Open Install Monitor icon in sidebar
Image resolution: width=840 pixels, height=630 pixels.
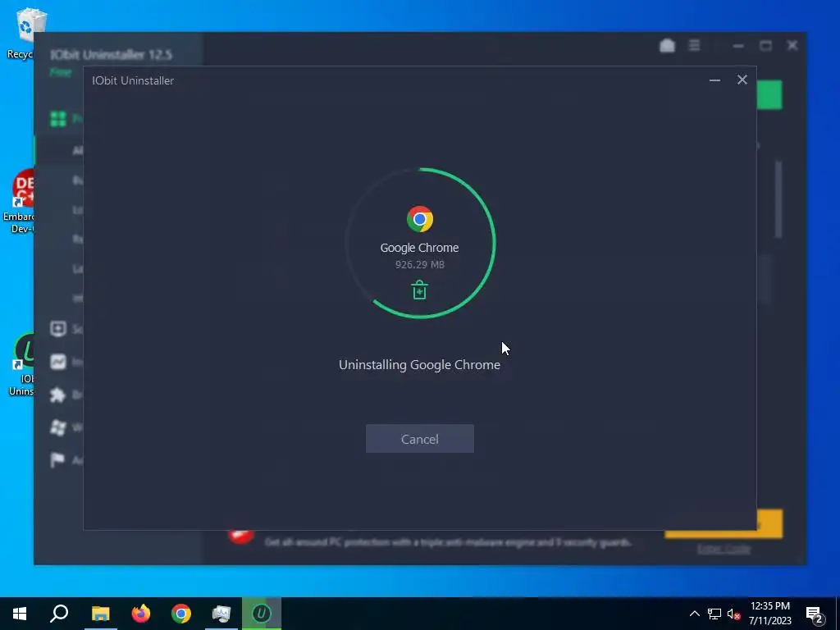pyautogui.click(x=58, y=362)
